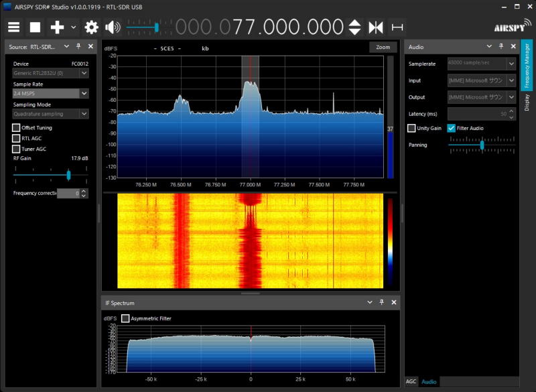
Task: Click the Frequency correction value field
Action: pyautogui.click(x=68, y=193)
